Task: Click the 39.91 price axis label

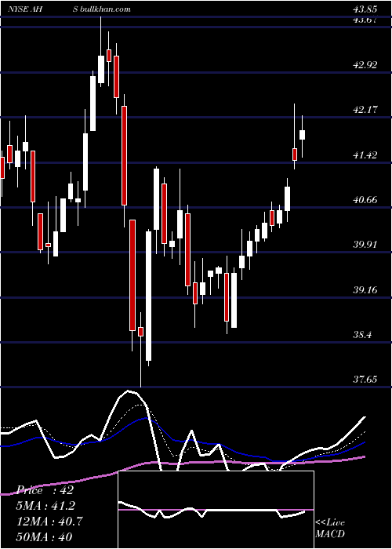Action: [x=365, y=244]
